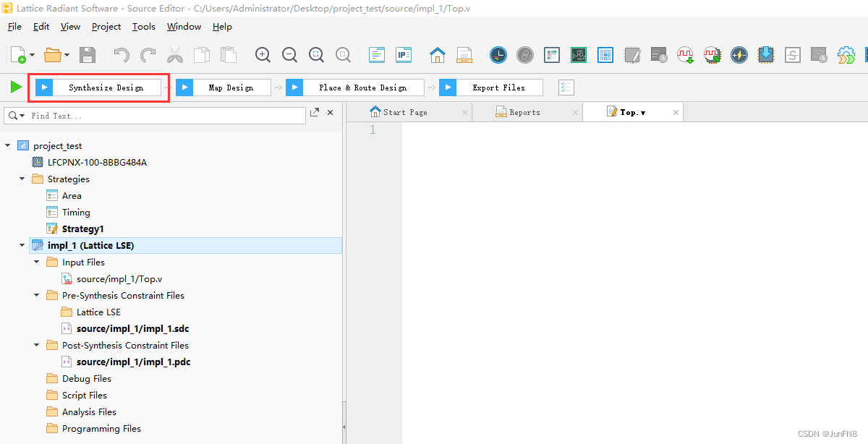Select source/impl_1/impl_1.pdc constraint file

[x=134, y=362]
